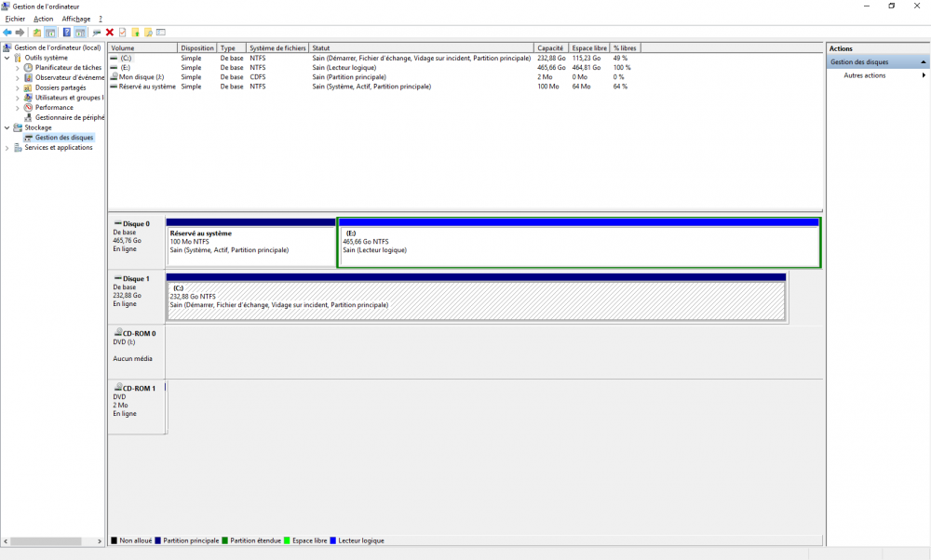
Task: Click the Gestionnaire de périphériques icon
Action: point(28,117)
